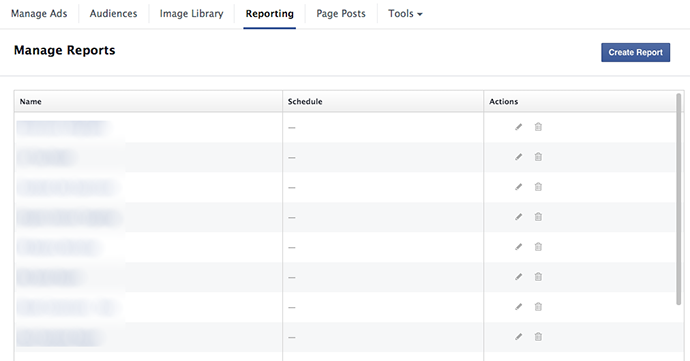Delete the eighth report row
Viewport: 690px width, 361px height.
(538, 337)
